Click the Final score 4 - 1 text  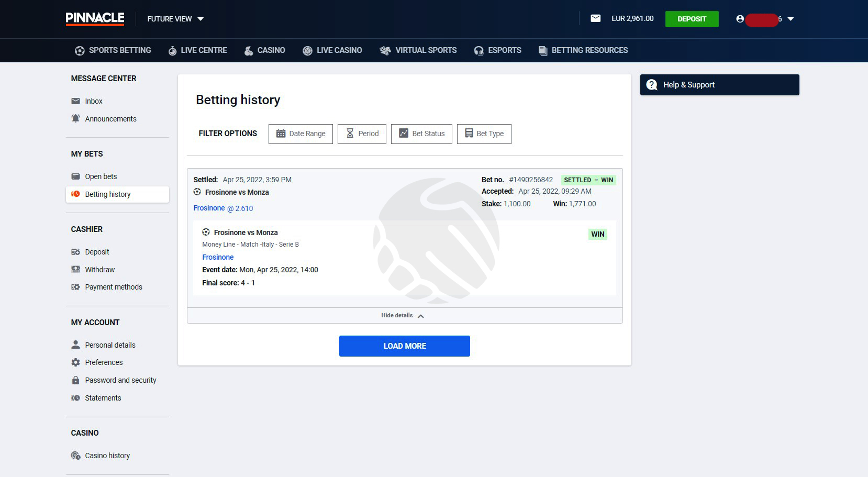click(x=228, y=283)
